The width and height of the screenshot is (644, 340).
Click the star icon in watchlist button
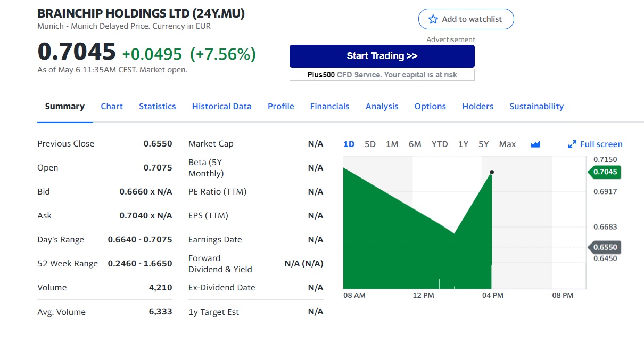[433, 19]
